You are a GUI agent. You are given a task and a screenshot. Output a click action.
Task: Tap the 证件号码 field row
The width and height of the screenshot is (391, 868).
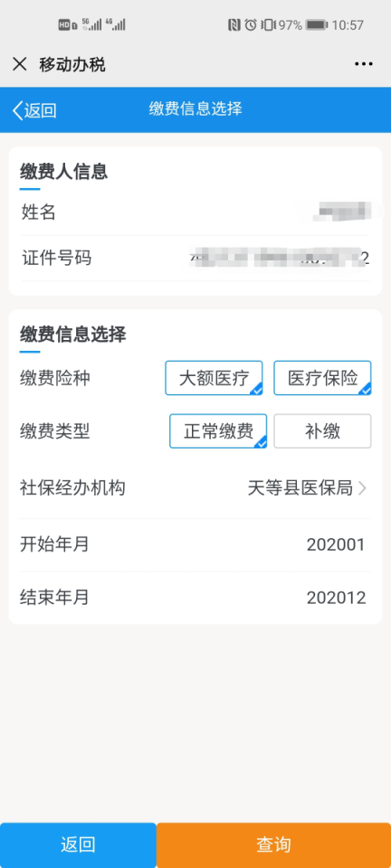tap(195, 258)
